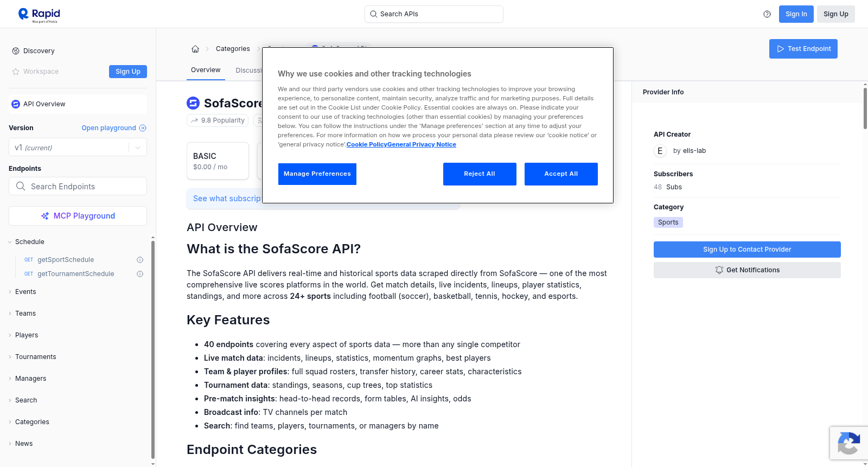Collapse the Schedule endpoint group
Screen dimensions: 868x467
tap(10, 242)
